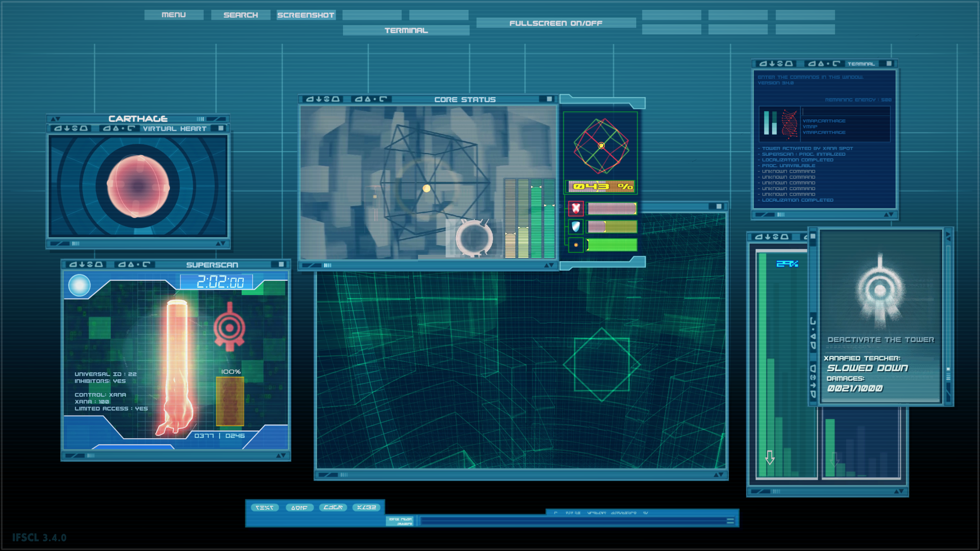Click the white tower emblem above Deactivate the Tower
Screen dimensions: 980x551
click(x=880, y=291)
